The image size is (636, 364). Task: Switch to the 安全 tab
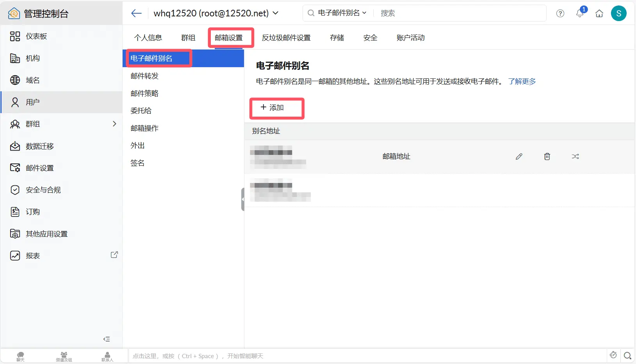tap(370, 38)
